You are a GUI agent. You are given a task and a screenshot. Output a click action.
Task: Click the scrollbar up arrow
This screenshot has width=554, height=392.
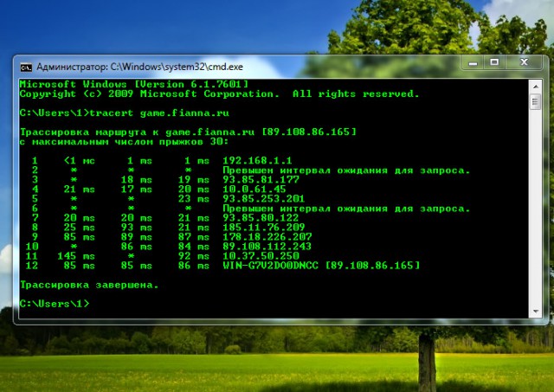click(534, 84)
